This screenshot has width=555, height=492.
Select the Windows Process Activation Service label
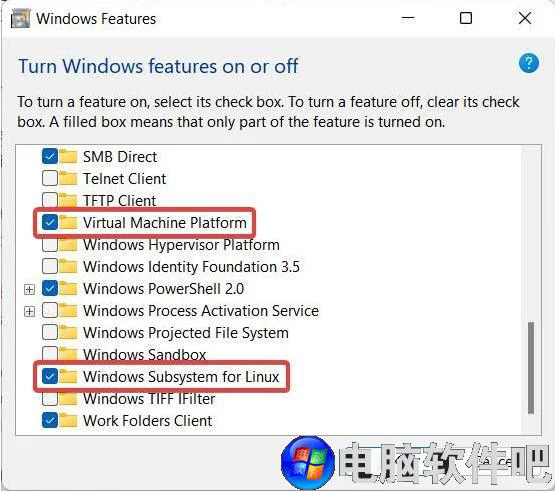pyautogui.click(x=201, y=311)
